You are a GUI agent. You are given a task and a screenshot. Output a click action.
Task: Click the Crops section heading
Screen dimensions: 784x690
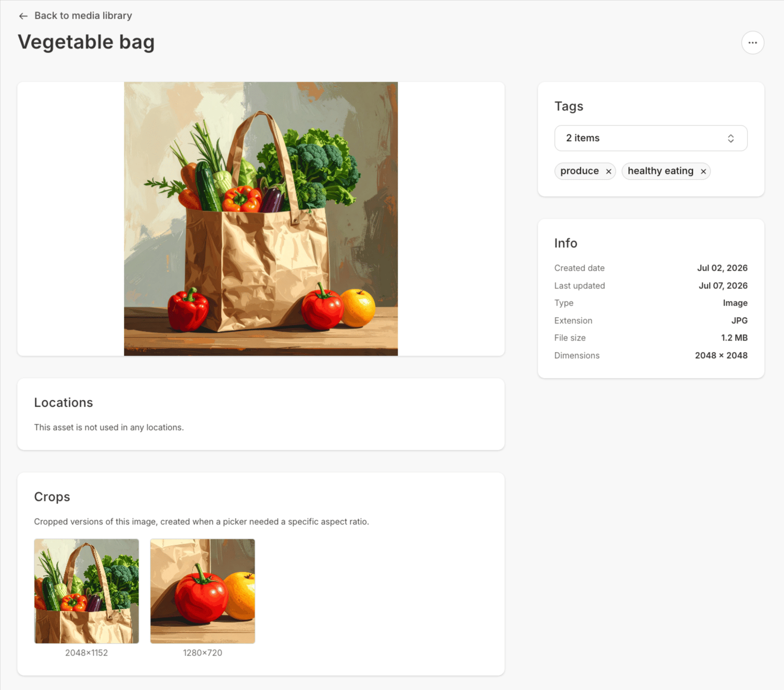click(x=52, y=497)
